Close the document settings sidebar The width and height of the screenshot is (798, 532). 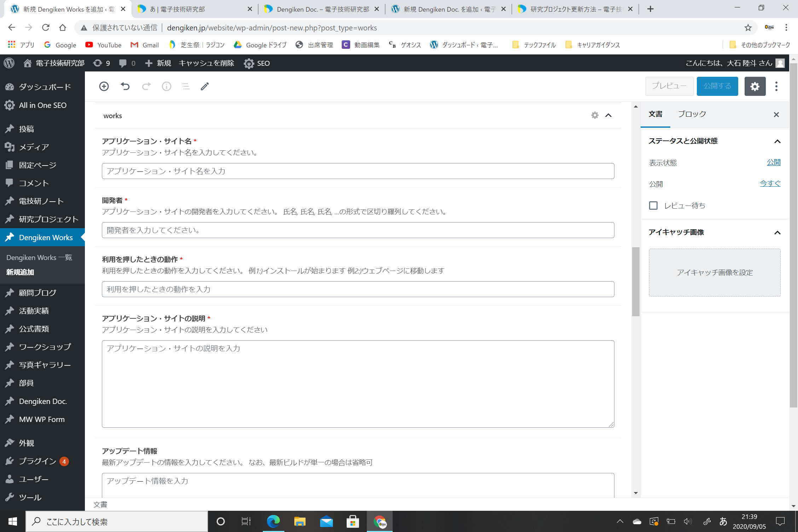pyautogui.click(x=776, y=115)
